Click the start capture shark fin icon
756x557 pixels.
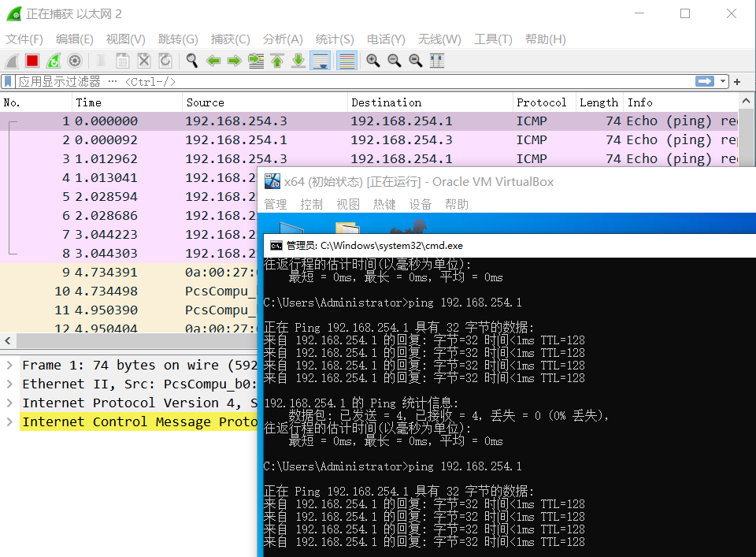coord(12,61)
